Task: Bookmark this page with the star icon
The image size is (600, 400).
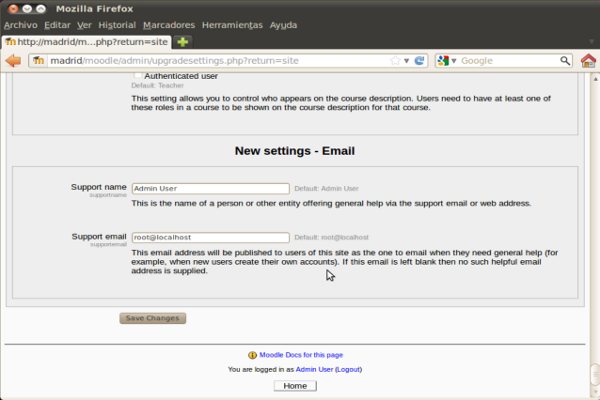Action: pos(395,61)
